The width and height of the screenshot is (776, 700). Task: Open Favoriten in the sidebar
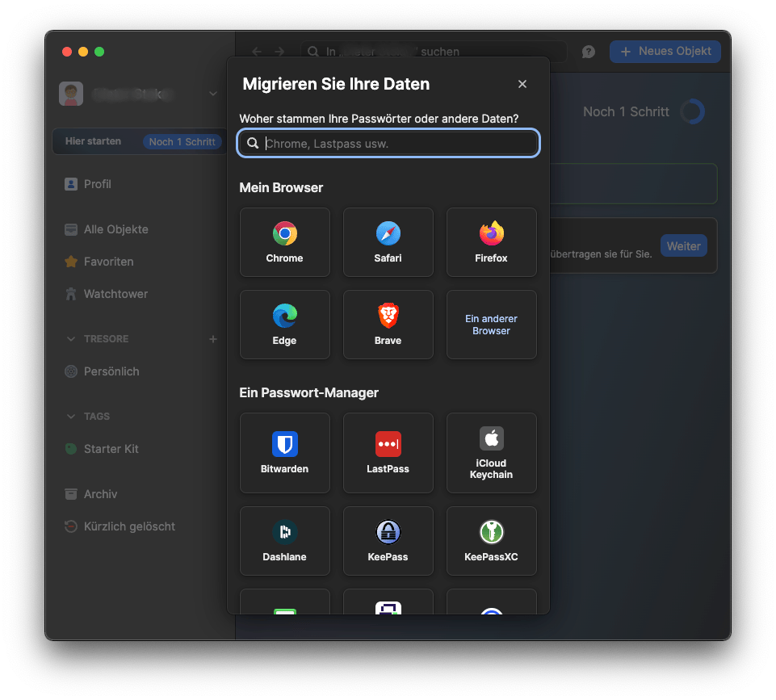tap(99, 262)
